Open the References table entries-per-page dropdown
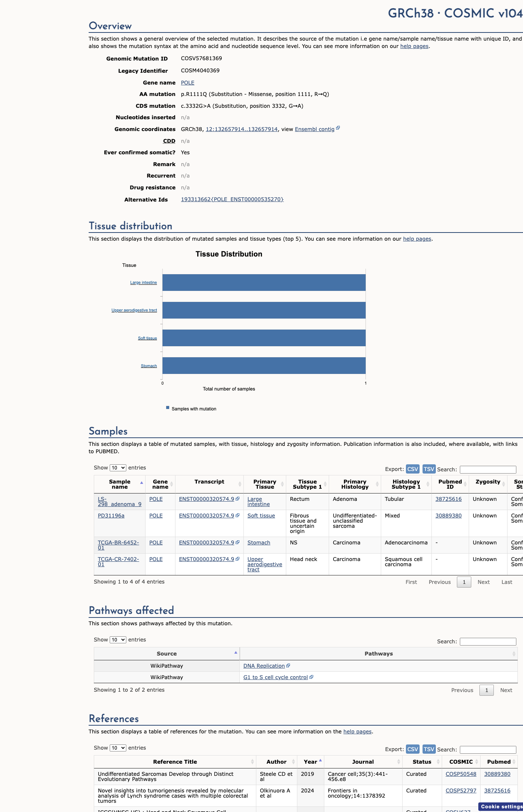 tap(118, 748)
